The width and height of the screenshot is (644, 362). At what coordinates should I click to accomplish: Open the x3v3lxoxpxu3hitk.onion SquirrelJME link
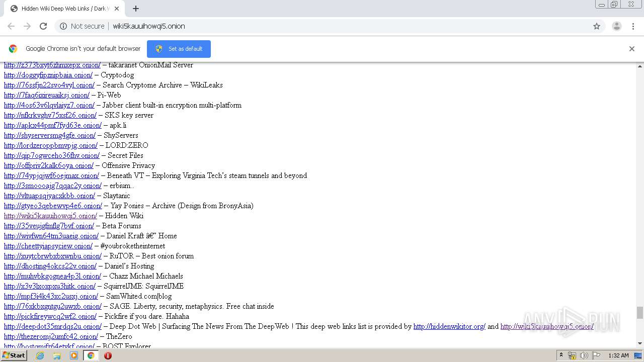50,286
